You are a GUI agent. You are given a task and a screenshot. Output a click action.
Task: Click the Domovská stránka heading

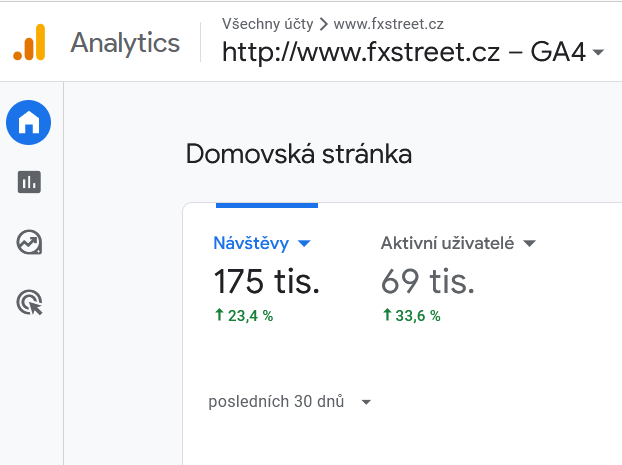[x=299, y=154]
